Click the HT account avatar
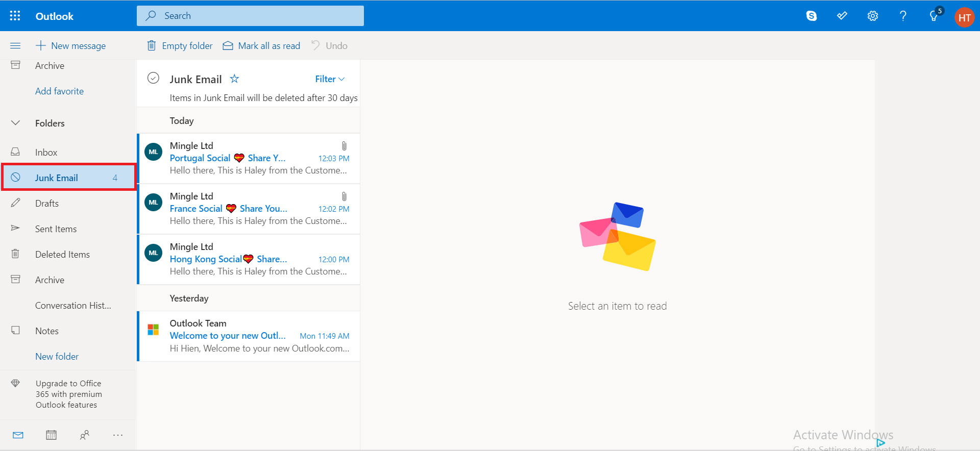Image resolution: width=980 pixels, height=451 pixels. point(964,17)
